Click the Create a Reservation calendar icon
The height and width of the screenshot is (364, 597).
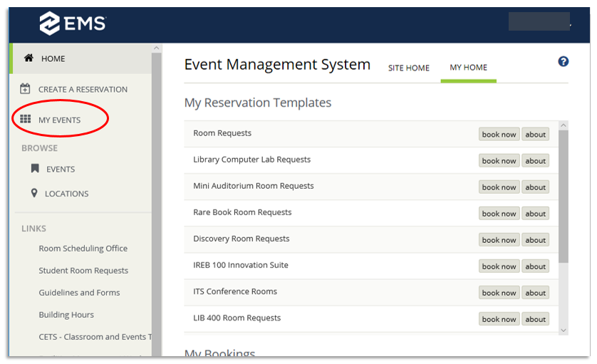[x=26, y=89]
